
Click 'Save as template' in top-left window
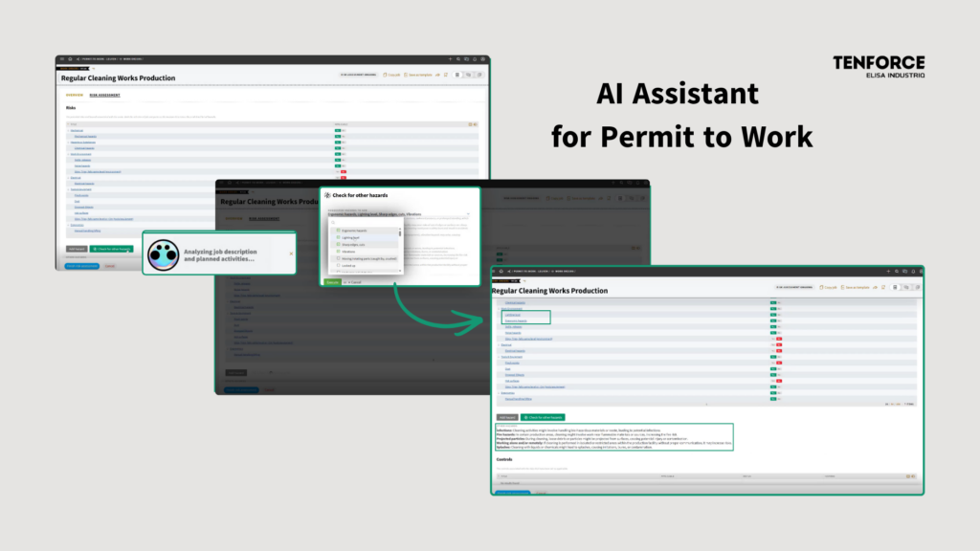[418, 75]
